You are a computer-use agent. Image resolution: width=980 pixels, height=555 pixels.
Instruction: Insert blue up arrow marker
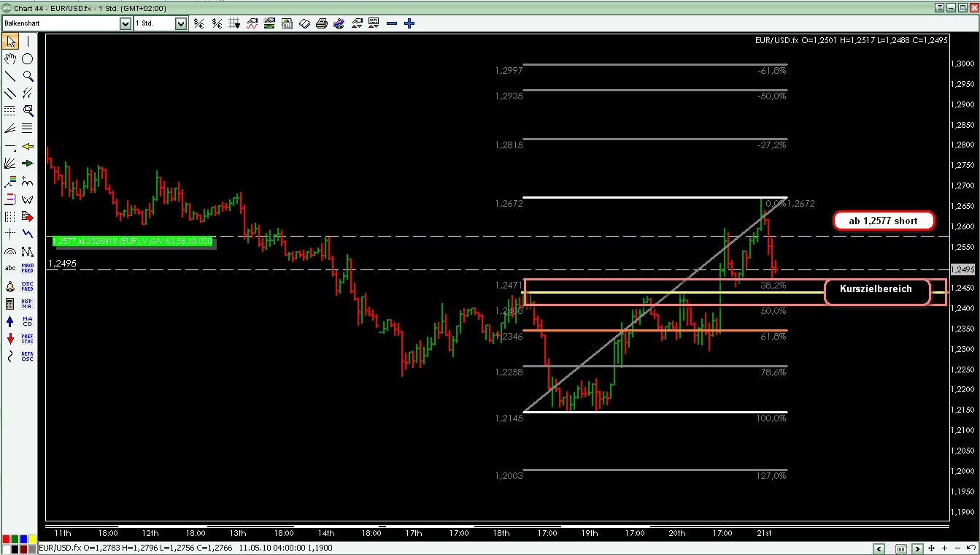(x=10, y=321)
